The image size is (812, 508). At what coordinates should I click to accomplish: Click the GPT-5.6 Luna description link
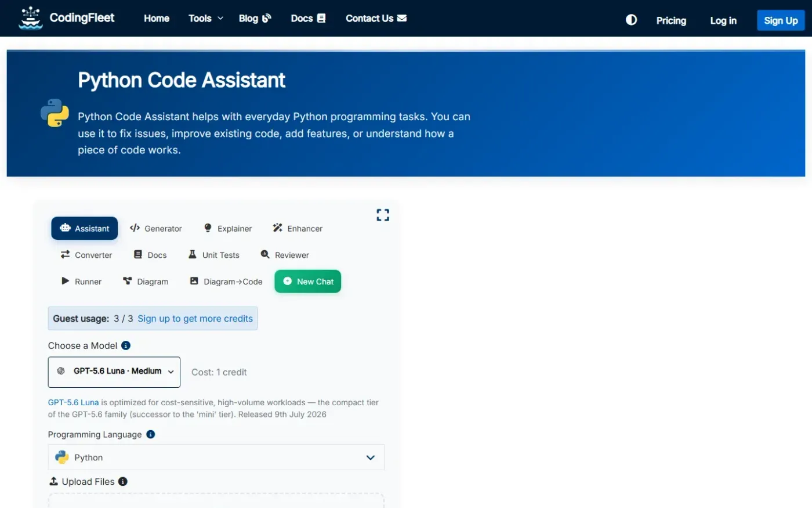(x=73, y=402)
